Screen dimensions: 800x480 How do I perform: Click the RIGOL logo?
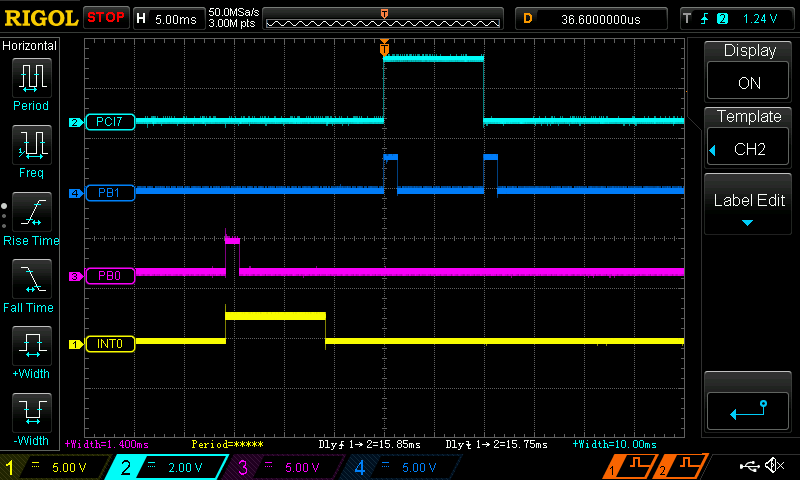[x=41, y=19]
